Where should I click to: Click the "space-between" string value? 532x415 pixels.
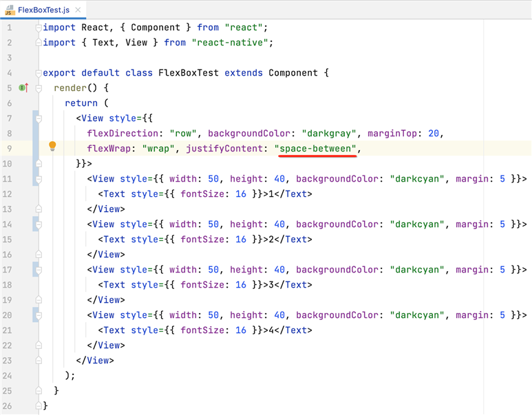317,149
